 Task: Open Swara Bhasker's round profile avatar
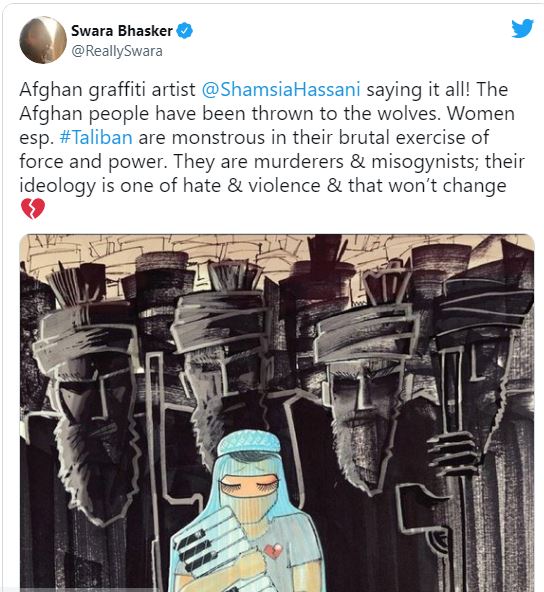(x=43, y=40)
